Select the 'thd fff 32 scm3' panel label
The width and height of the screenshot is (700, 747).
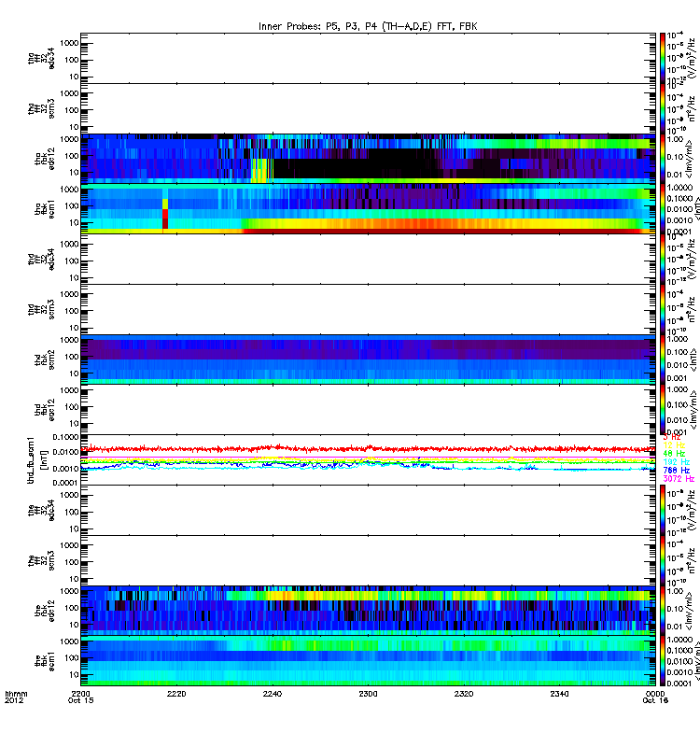(41, 309)
